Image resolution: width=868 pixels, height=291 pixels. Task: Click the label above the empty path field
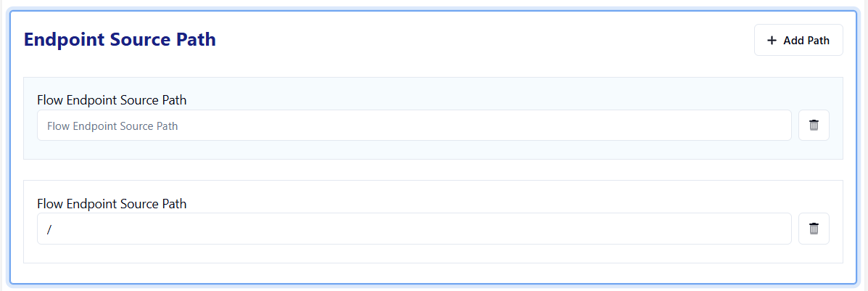[x=112, y=100]
